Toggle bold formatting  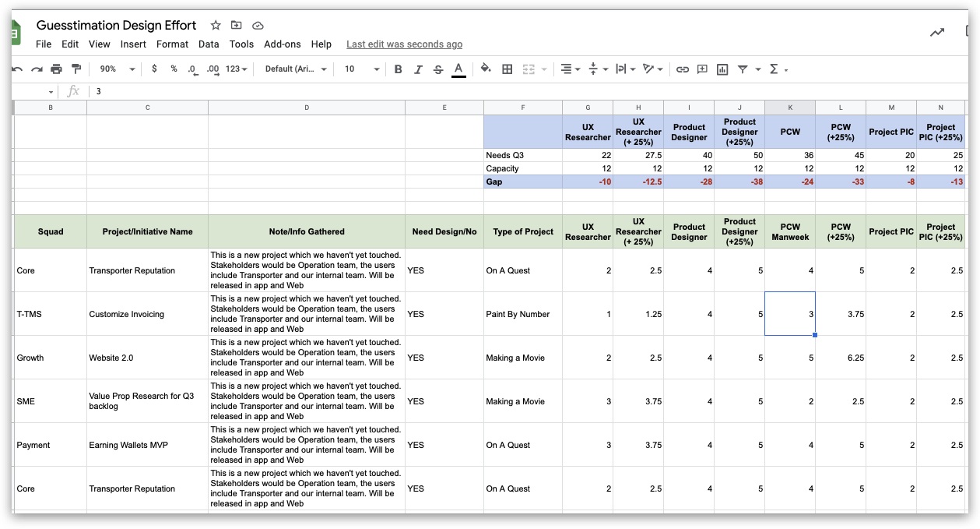point(399,69)
